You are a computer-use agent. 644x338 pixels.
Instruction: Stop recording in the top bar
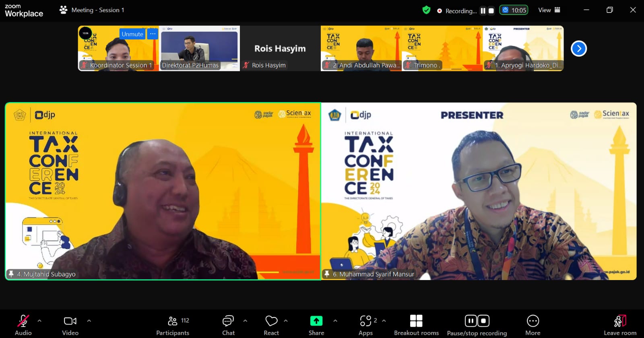pos(491,11)
